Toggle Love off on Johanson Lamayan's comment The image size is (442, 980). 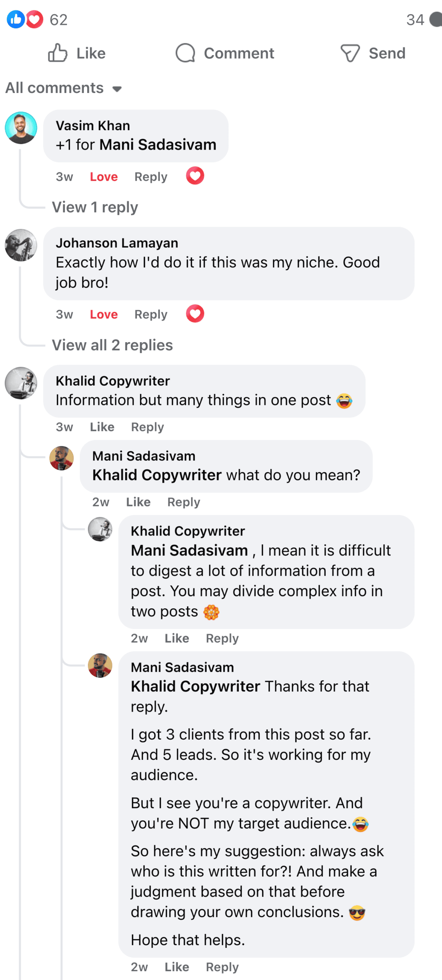tap(104, 315)
